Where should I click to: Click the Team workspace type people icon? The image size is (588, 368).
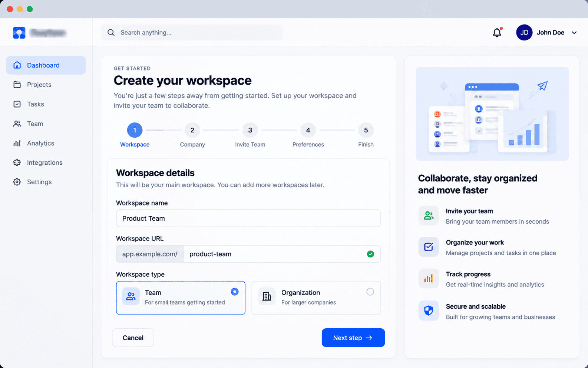point(131,296)
